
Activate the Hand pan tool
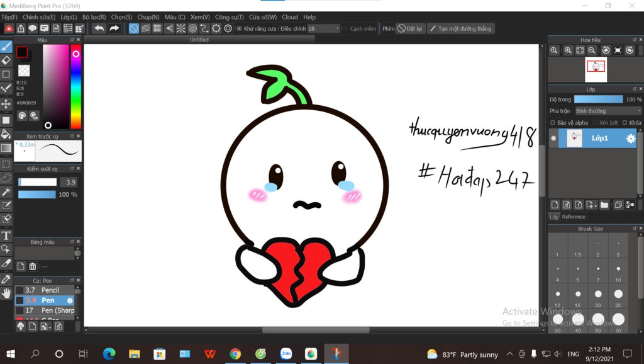[x=6, y=293]
